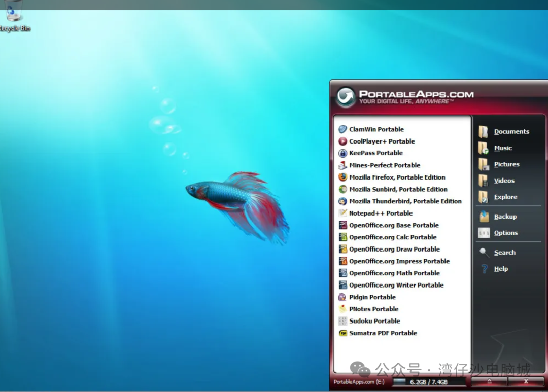Image resolution: width=548 pixels, height=392 pixels.
Task: Click the CoolPlayer+ Portable icon
Action: (x=342, y=141)
